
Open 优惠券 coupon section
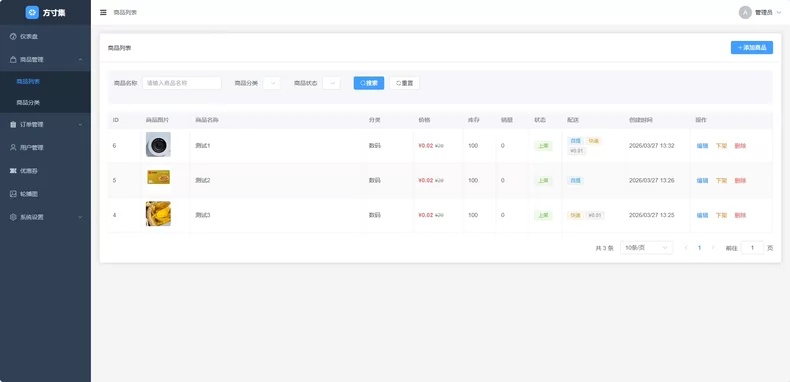click(45, 171)
